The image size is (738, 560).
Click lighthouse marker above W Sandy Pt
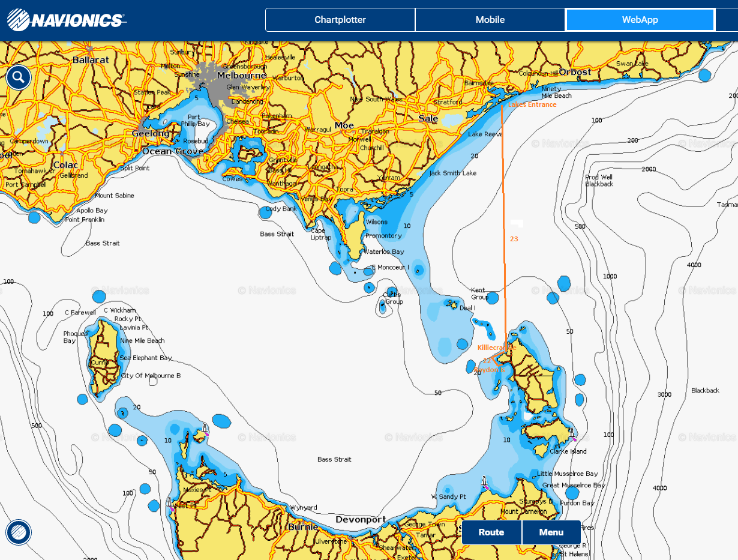pyautogui.click(x=484, y=483)
